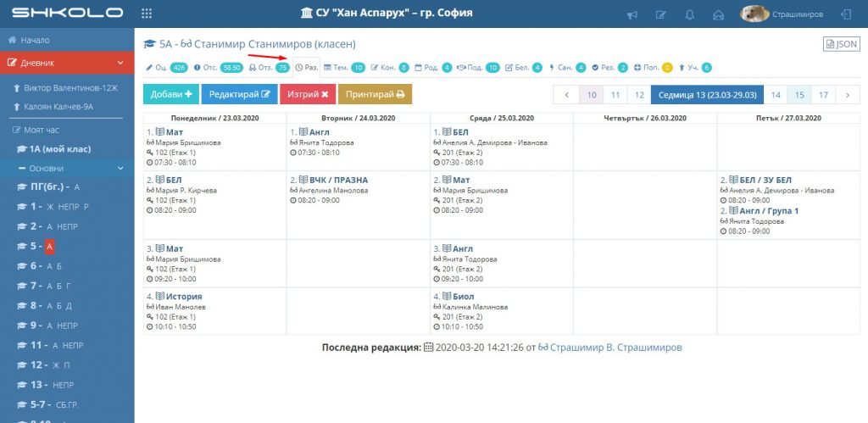The width and height of the screenshot is (868, 423).
Task: Open notifications bell icon
Action: 690,15
